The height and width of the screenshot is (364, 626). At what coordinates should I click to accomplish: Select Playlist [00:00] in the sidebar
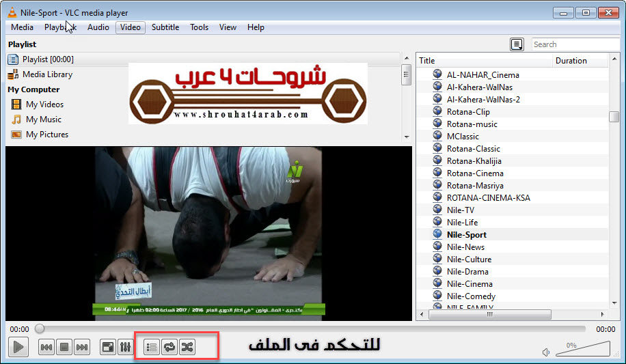pos(203,59)
